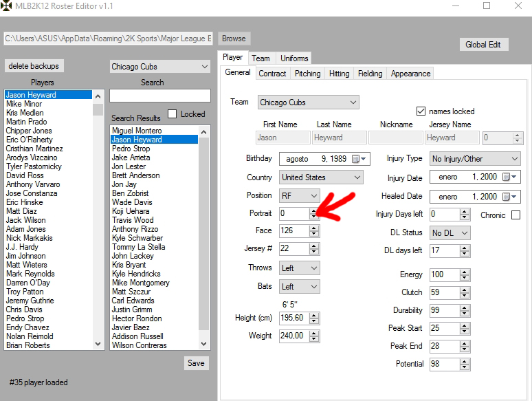Screen dimensions: 532x401
Task: Click the Face value stepper
Action: (314, 231)
